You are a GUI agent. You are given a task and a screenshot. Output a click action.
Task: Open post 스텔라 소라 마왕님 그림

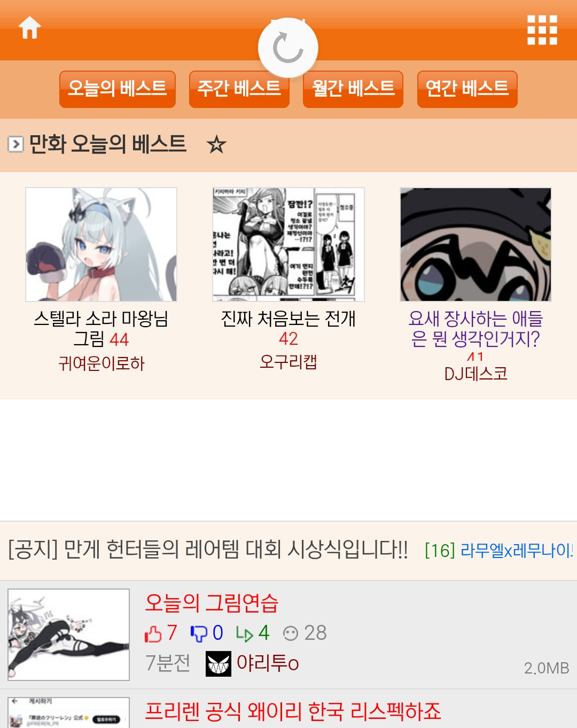[x=101, y=328]
